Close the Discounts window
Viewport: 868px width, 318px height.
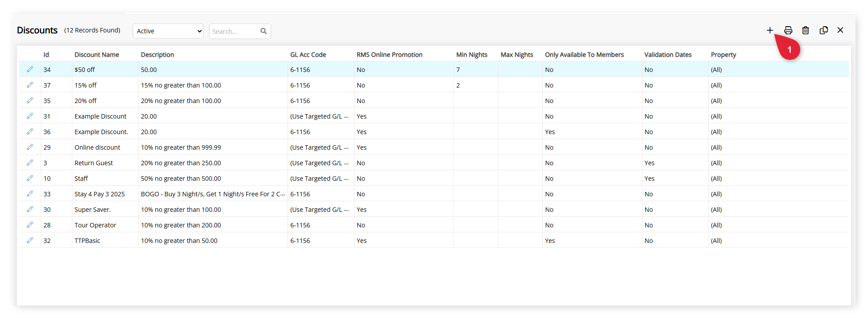tap(840, 30)
